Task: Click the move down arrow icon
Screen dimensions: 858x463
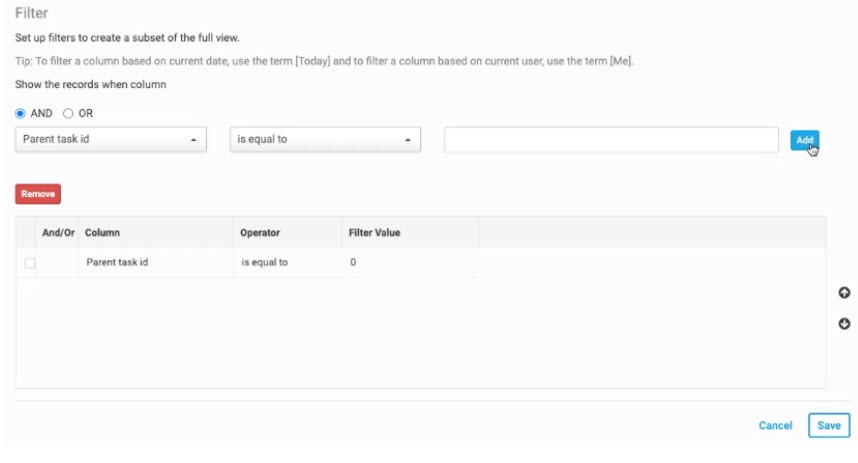Action: 844,324
